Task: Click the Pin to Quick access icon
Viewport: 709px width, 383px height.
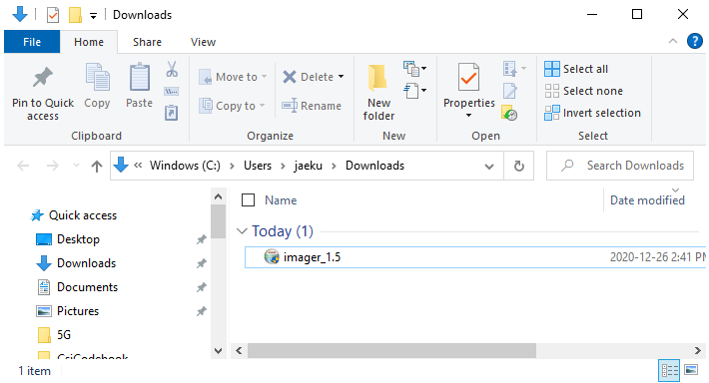Action: (43, 77)
